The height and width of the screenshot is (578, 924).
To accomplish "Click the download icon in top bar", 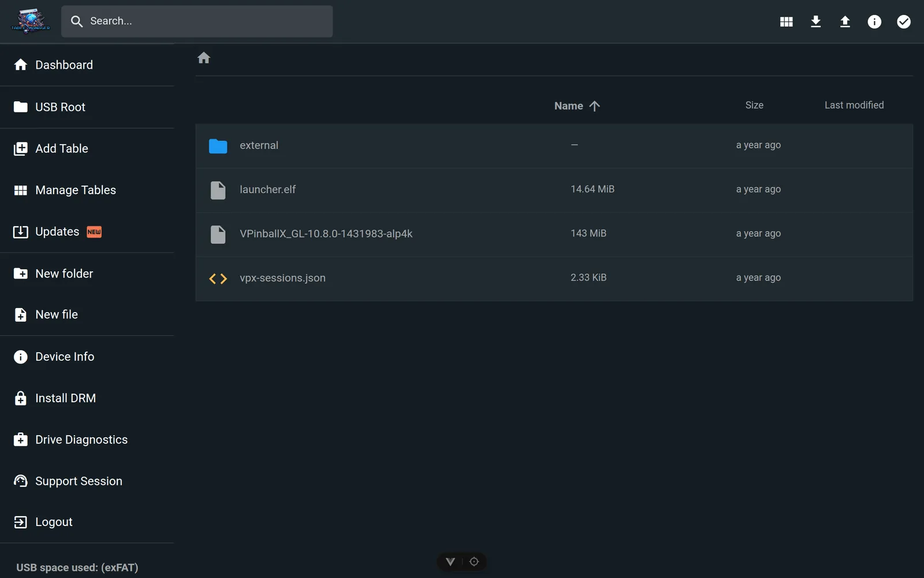I will [x=815, y=22].
